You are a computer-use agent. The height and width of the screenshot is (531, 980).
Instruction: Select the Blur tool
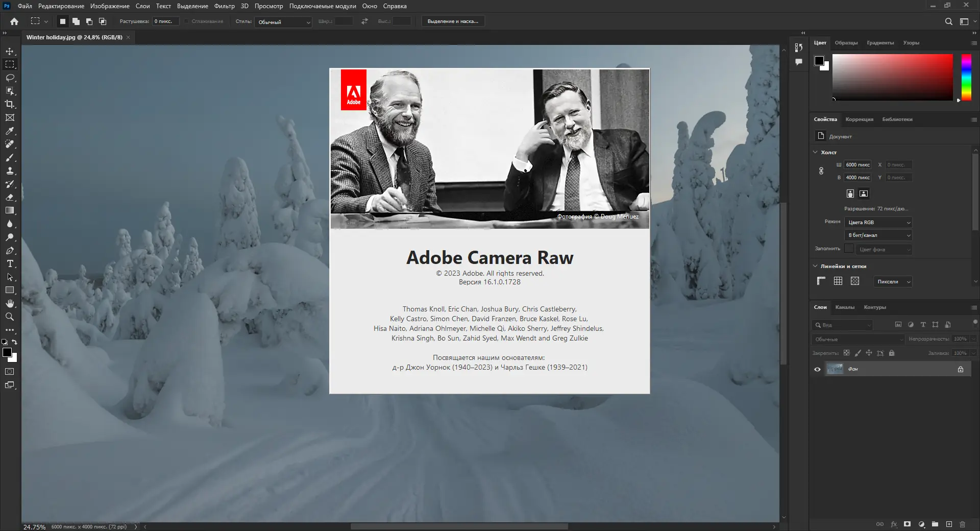[10, 224]
